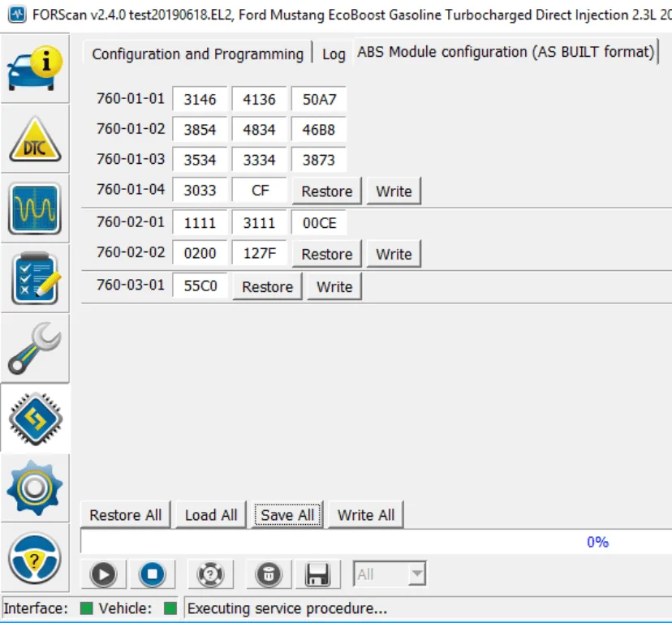672x623 pixels.
Task: Select ABS Module configuration tab
Action: pyautogui.click(x=506, y=52)
